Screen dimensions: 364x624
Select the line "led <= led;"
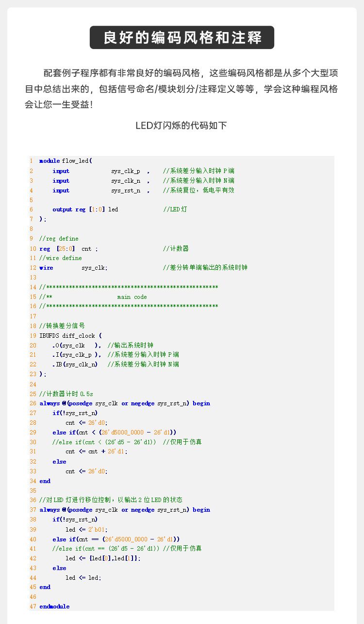click(x=83, y=578)
